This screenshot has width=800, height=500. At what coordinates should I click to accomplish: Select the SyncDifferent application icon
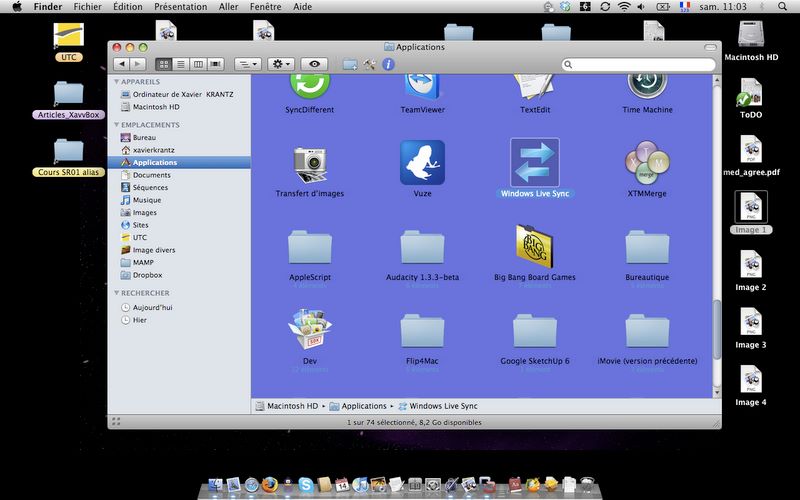[310, 86]
